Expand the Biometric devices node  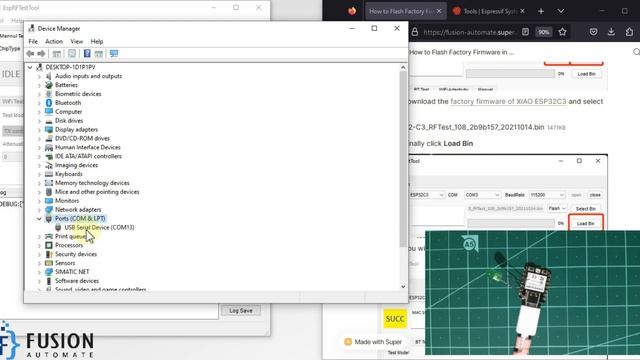pos(39,94)
